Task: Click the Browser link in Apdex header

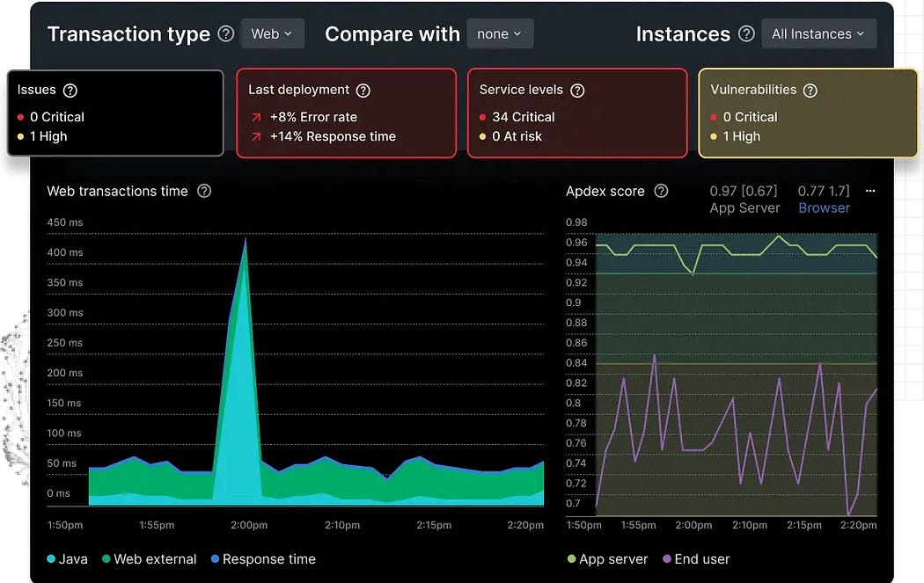Action: [x=824, y=208]
